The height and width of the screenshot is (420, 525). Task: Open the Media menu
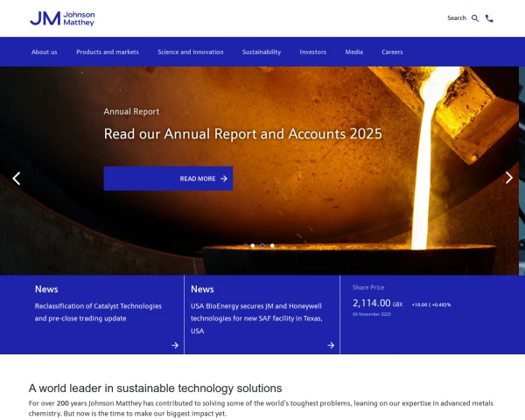click(353, 52)
